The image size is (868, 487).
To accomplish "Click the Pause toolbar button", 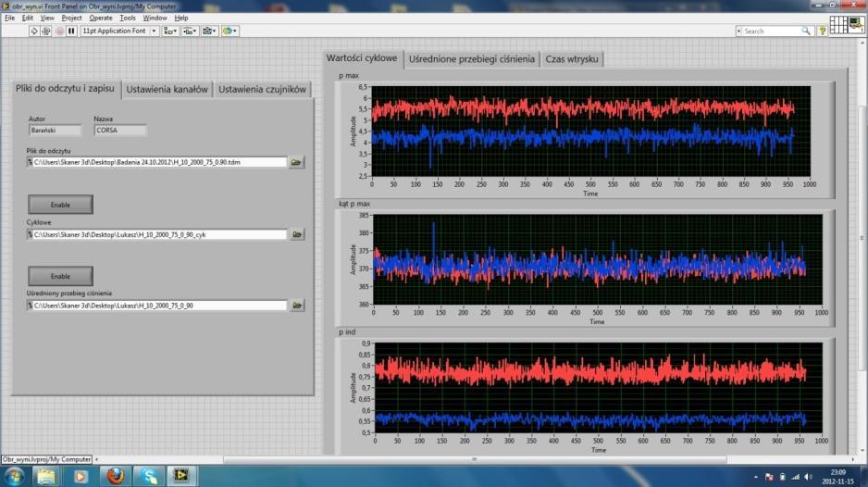I will [71, 31].
